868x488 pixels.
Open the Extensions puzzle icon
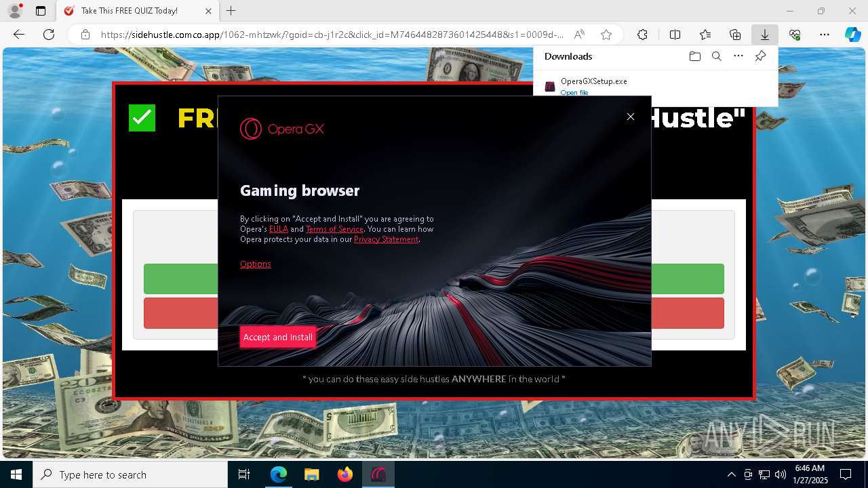[642, 35]
